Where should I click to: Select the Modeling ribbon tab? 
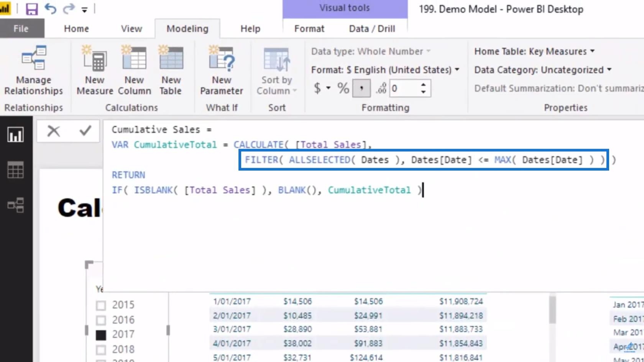[x=187, y=29]
